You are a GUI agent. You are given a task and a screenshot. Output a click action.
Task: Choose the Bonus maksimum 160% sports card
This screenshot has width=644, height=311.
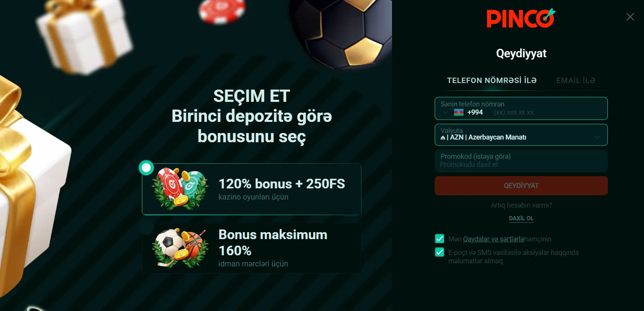[252, 248]
